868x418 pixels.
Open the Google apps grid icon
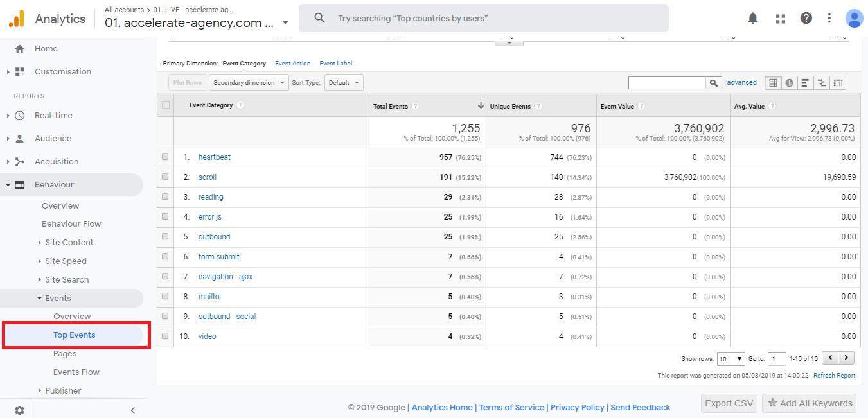coord(780,19)
